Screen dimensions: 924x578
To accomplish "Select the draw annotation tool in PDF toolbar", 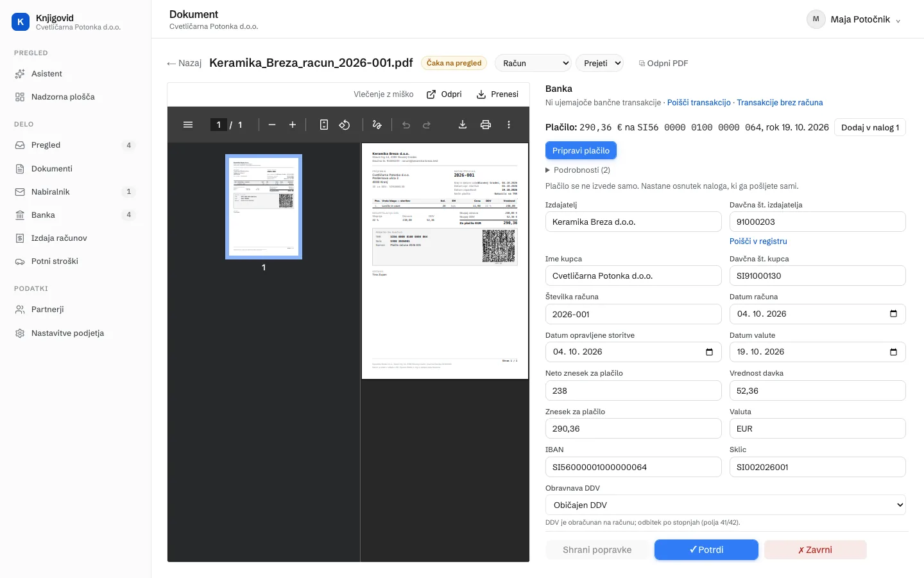I will click(x=377, y=125).
